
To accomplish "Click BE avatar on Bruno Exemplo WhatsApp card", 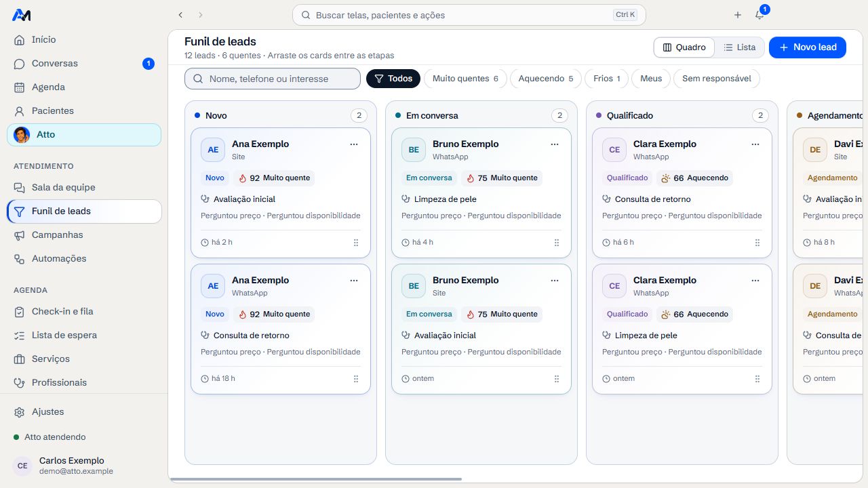I will tap(414, 150).
